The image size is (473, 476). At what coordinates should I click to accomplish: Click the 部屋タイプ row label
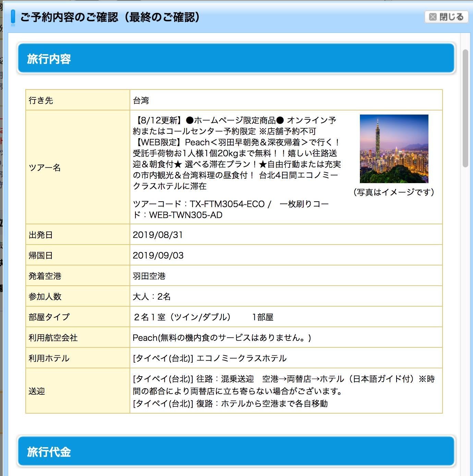click(49, 317)
